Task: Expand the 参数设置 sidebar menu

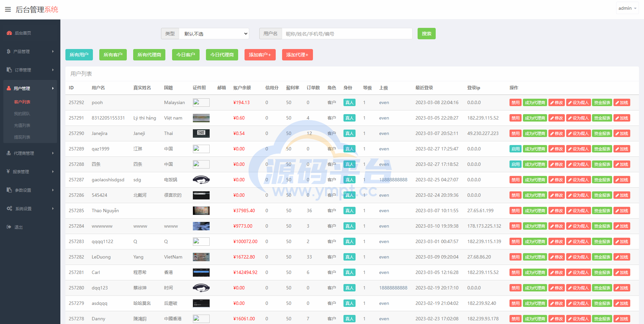Action: tap(30, 190)
